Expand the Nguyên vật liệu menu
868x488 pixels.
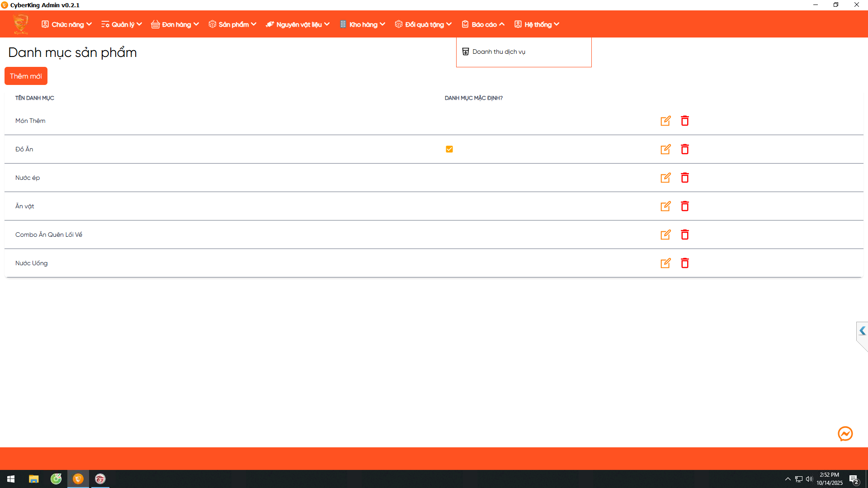298,24
